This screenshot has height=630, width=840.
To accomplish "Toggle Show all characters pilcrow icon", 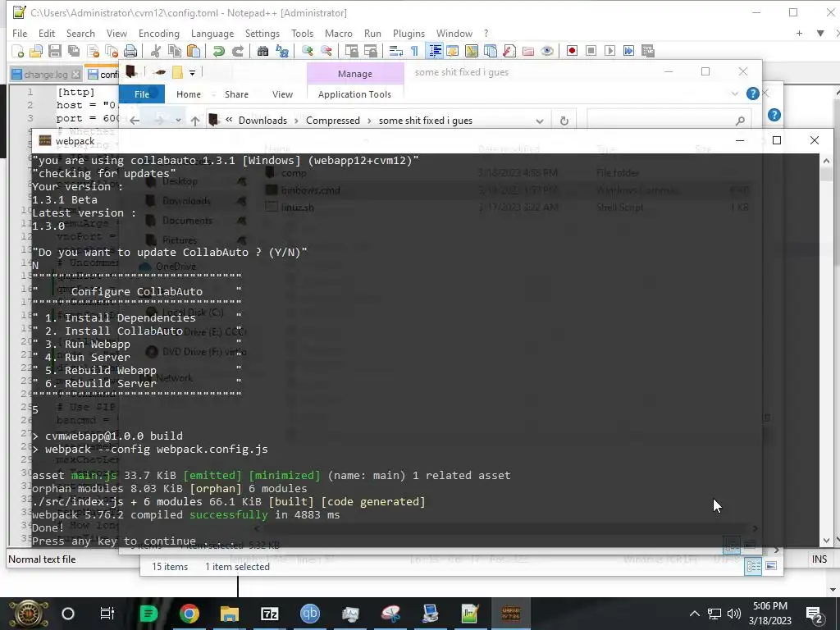I will [x=414, y=51].
